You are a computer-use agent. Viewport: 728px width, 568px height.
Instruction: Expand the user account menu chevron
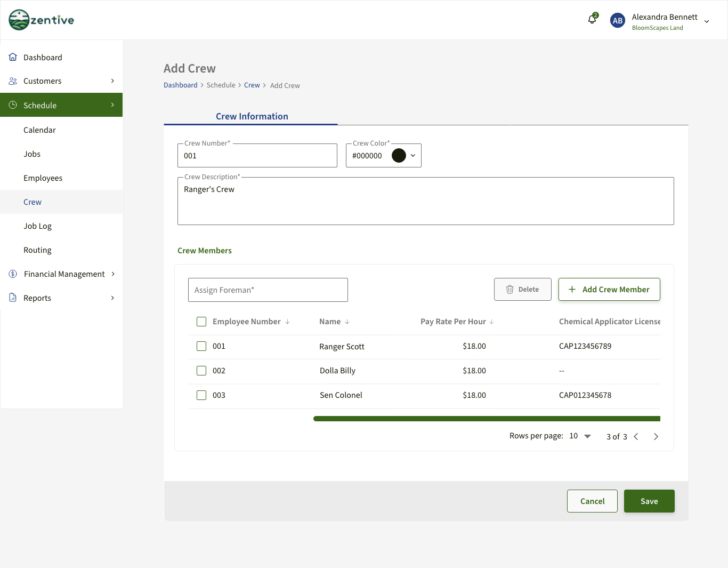point(707,22)
